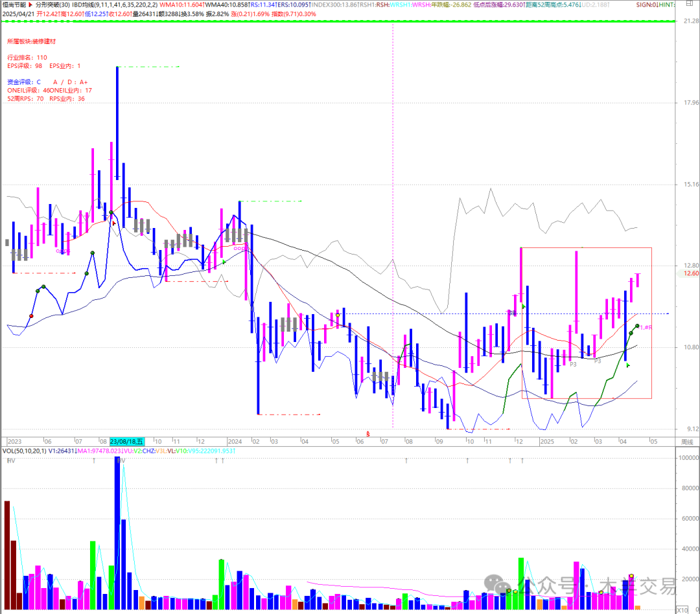700x614 pixels.
Task: Click the WMA10:11.604 value
Action: point(181,5)
